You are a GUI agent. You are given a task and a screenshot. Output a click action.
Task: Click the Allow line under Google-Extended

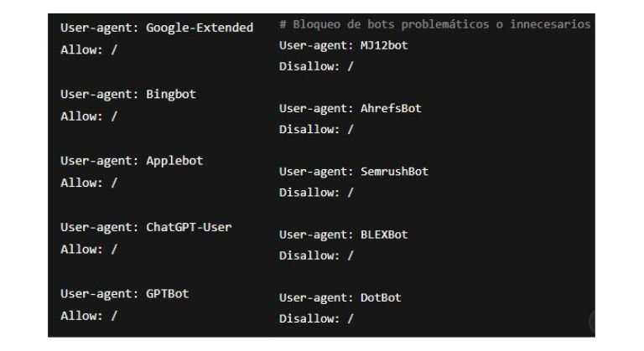[x=89, y=49]
